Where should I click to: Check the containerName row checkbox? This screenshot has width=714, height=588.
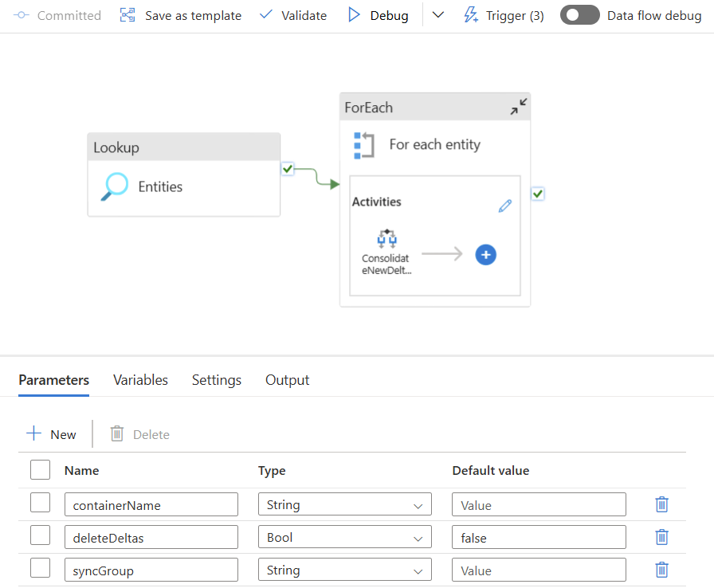(x=40, y=504)
